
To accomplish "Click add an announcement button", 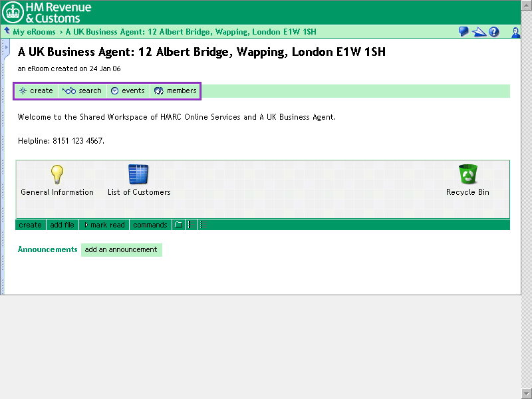I will click(121, 250).
